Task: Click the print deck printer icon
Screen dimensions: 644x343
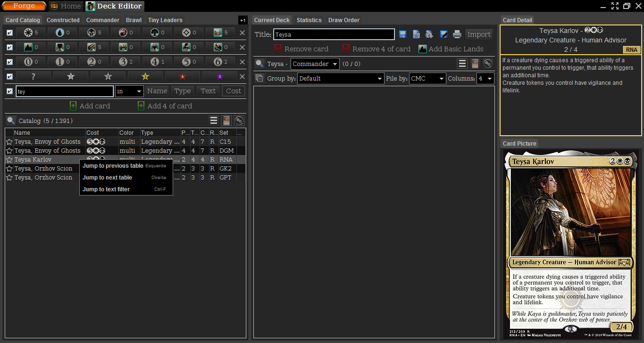Action: coord(457,34)
